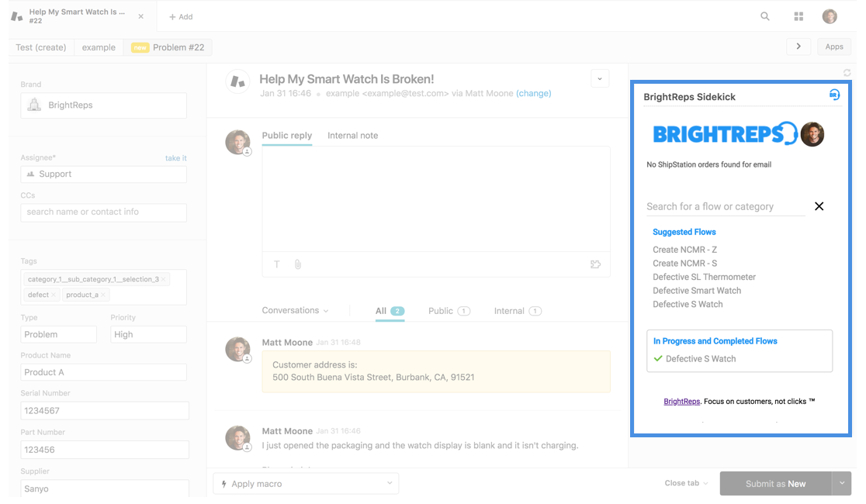Click the Serial Number field

(x=105, y=411)
